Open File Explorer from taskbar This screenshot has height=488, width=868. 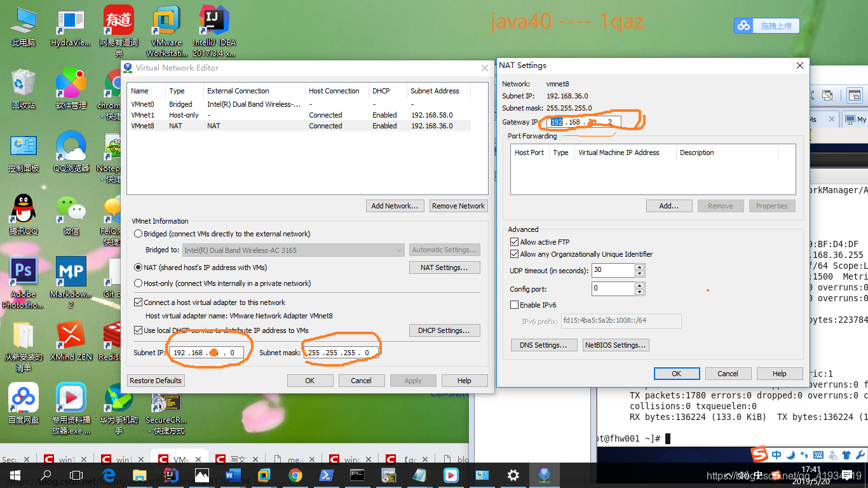click(139, 475)
